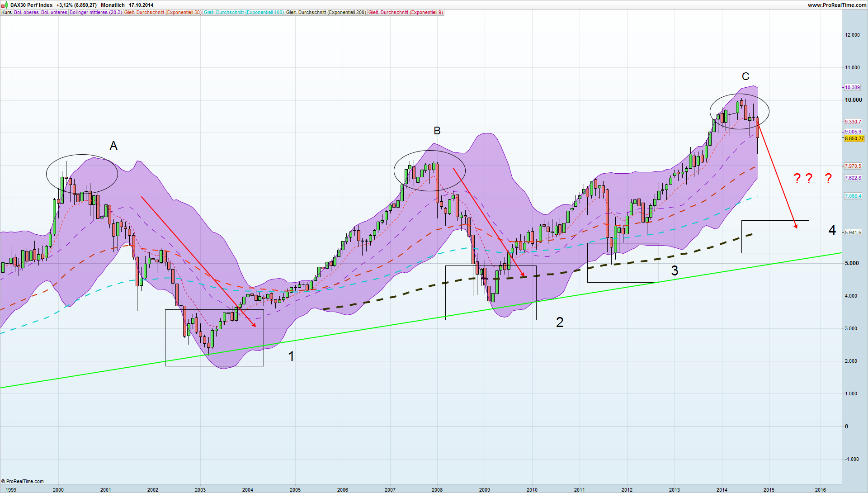Click Gleit. Durchschnitt Exponentiell 50 label
The height and width of the screenshot is (493, 868).
pyautogui.click(x=163, y=13)
